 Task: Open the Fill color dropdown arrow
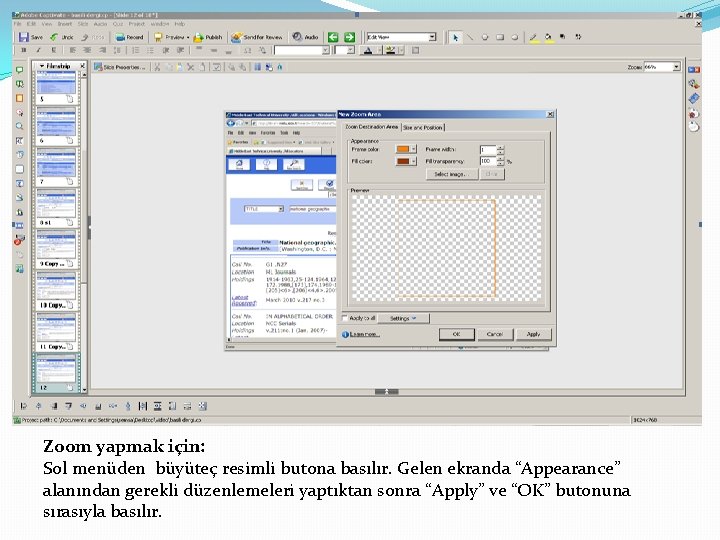(413, 161)
